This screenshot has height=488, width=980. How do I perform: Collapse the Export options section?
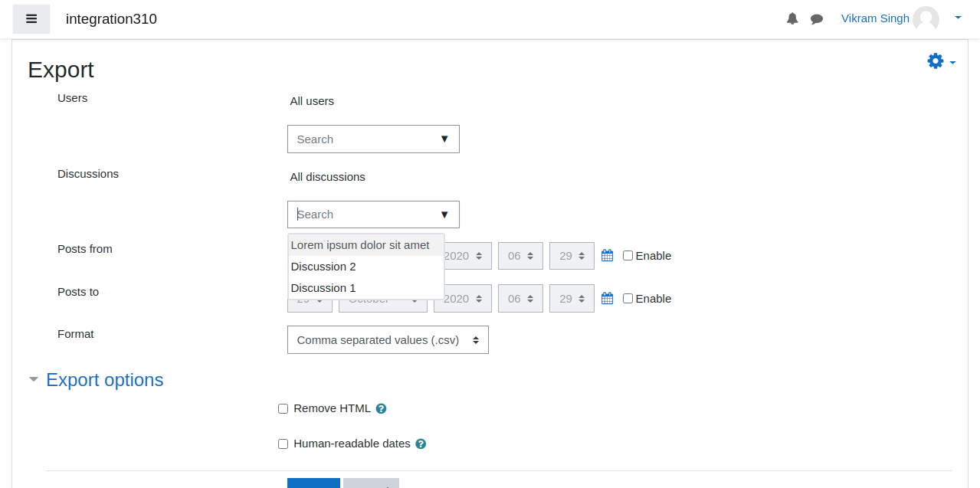tap(34, 380)
